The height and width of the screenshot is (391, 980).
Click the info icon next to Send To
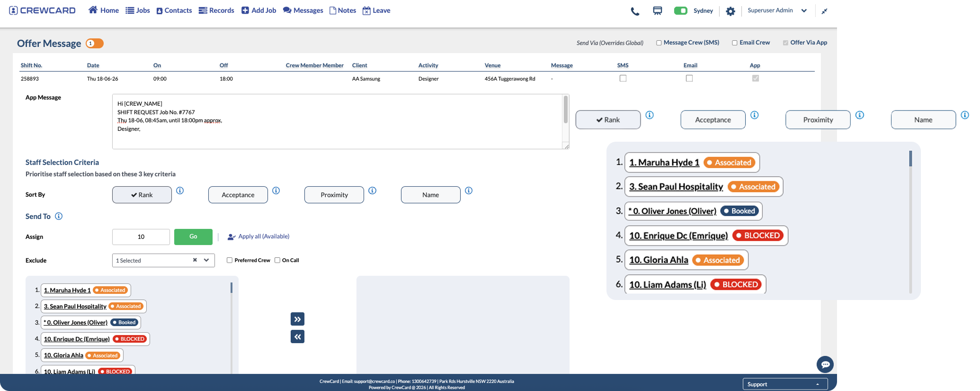[59, 216]
